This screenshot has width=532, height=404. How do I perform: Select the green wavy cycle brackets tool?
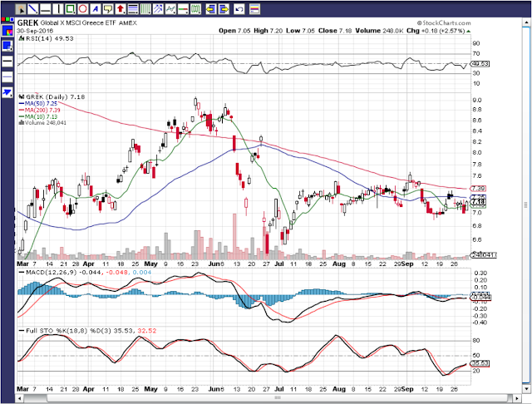tap(196, 9)
